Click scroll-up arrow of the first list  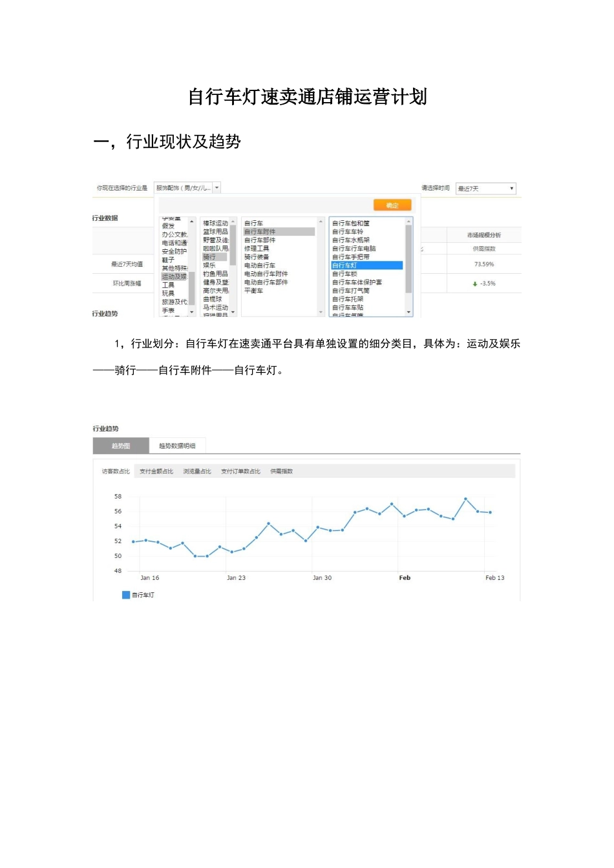(x=192, y=222)
